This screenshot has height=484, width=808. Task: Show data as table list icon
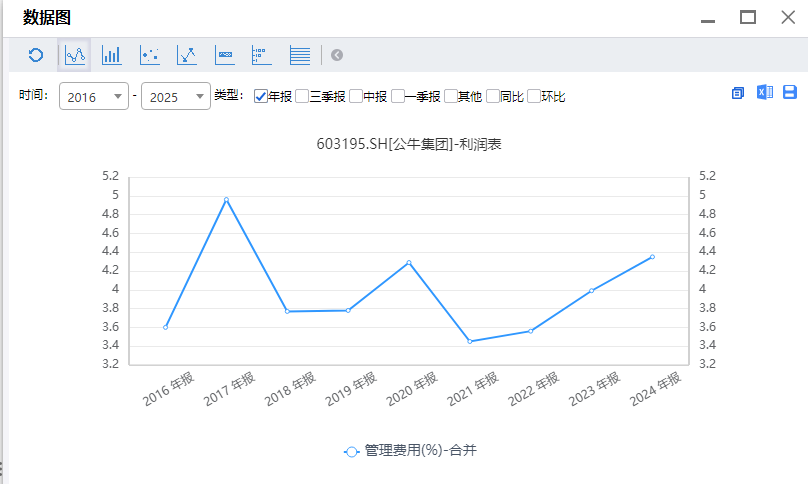point(300,55)
